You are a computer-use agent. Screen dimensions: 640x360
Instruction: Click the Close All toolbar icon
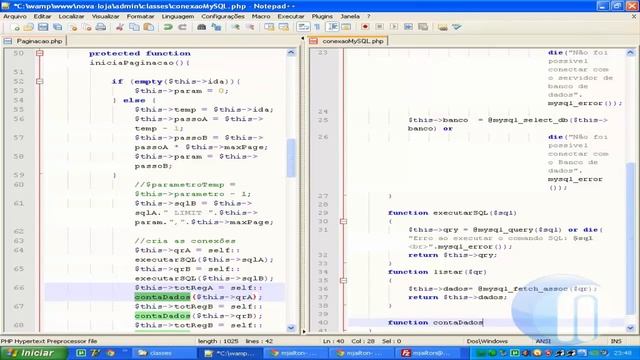coord(87,27)
